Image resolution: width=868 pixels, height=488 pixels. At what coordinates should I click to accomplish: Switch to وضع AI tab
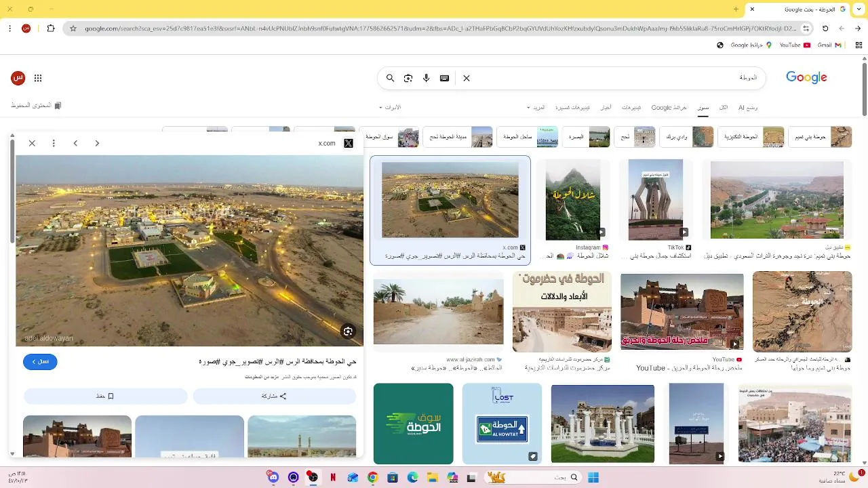pos(748,108)
